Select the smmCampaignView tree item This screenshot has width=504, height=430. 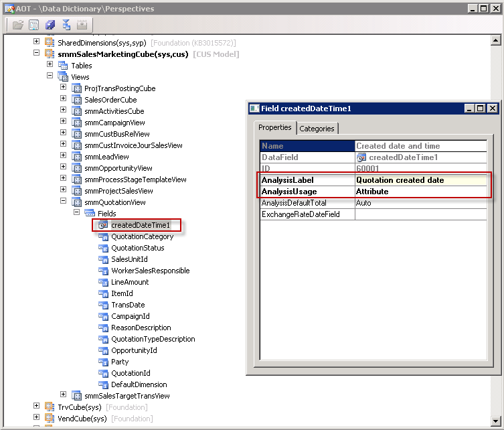[x=114, y=123]
